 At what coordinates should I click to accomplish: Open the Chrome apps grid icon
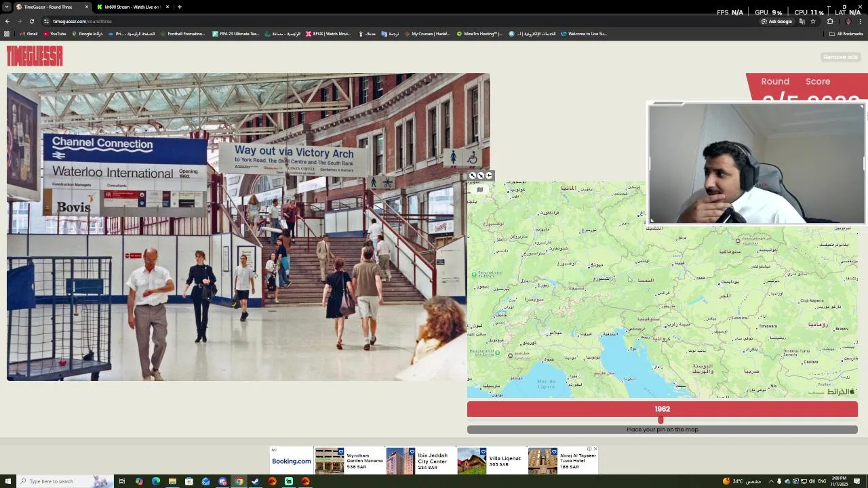coord(7,33)
